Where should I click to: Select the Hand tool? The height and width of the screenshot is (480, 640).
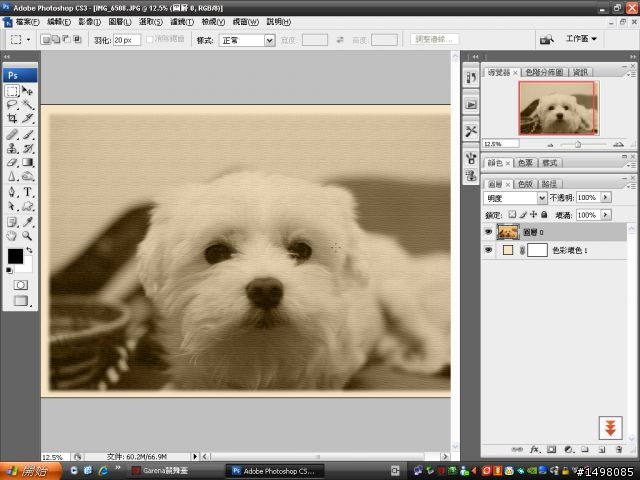click(12, 236)
